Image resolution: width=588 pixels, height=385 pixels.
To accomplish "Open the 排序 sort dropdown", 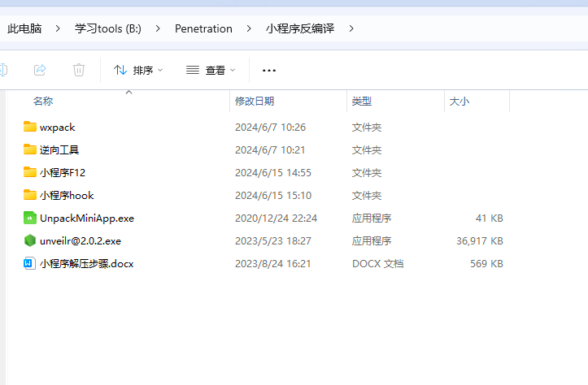I will 138,71.
